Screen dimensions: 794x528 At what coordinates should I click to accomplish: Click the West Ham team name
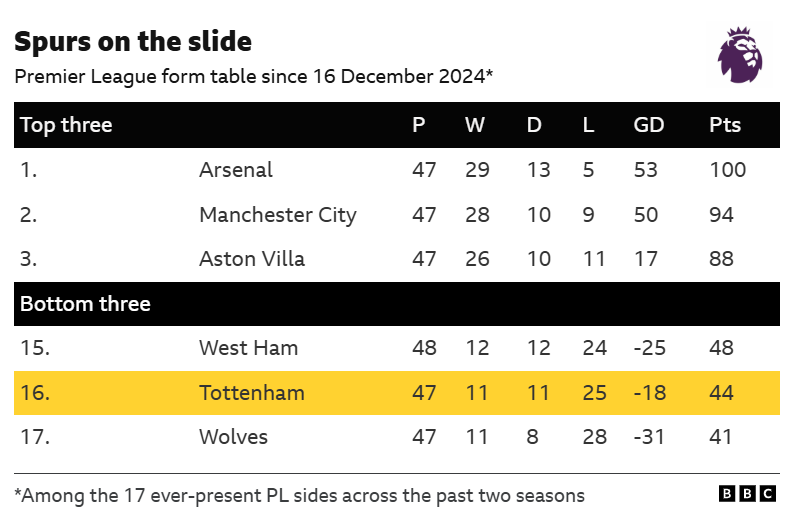[x=248, y=348]
